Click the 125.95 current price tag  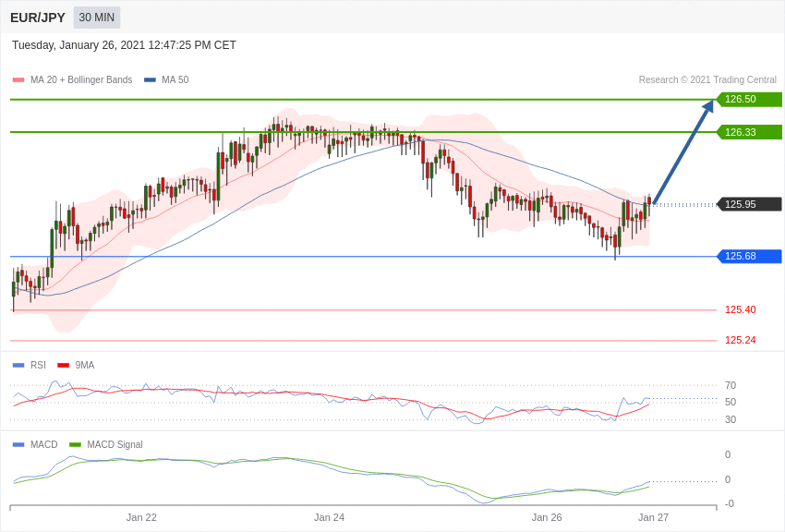click(750, 204)
